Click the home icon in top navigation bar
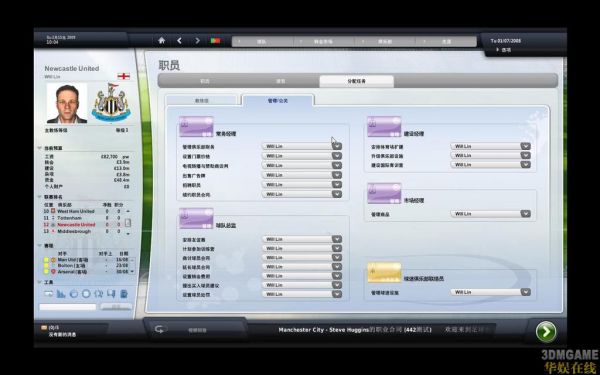The width and height of the screenshot is (600, 375). point(161,40)
